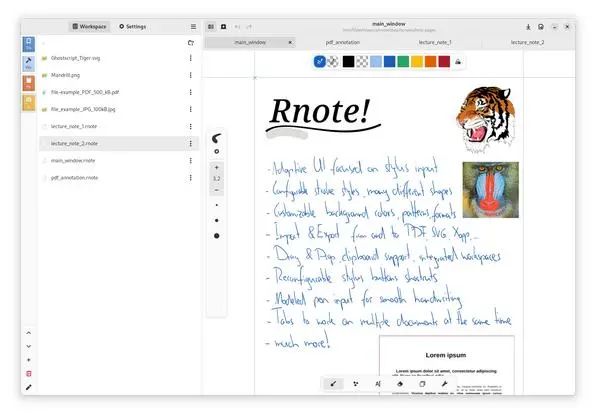
Task: Decrease stroke width with the minus button
Action: pyautogui.click(x=217, y=190)
